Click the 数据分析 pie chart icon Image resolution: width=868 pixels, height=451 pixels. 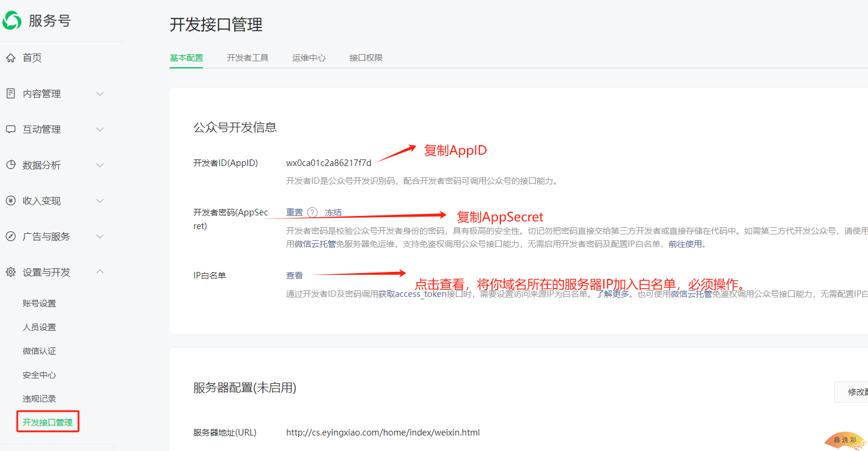point(10,165)
